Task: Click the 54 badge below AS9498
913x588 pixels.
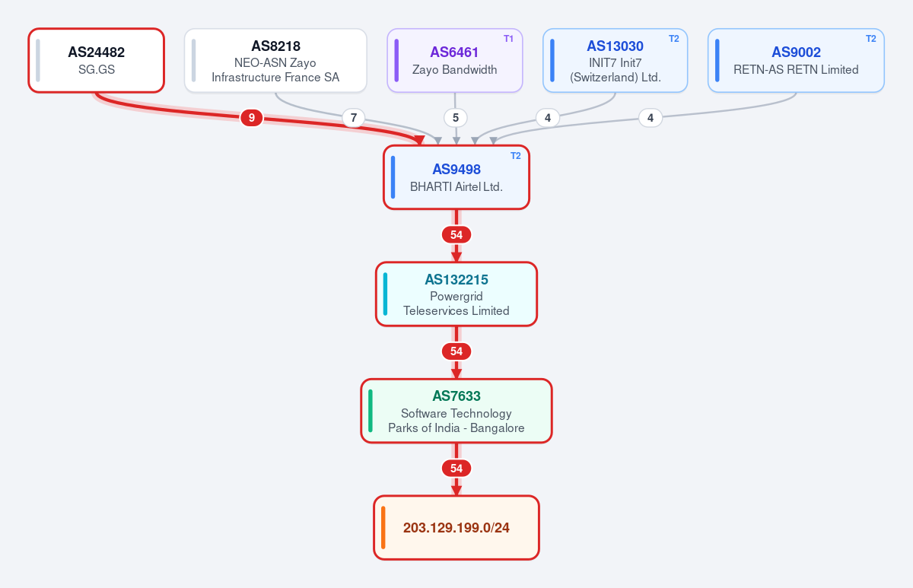Action: pos(456,234)
